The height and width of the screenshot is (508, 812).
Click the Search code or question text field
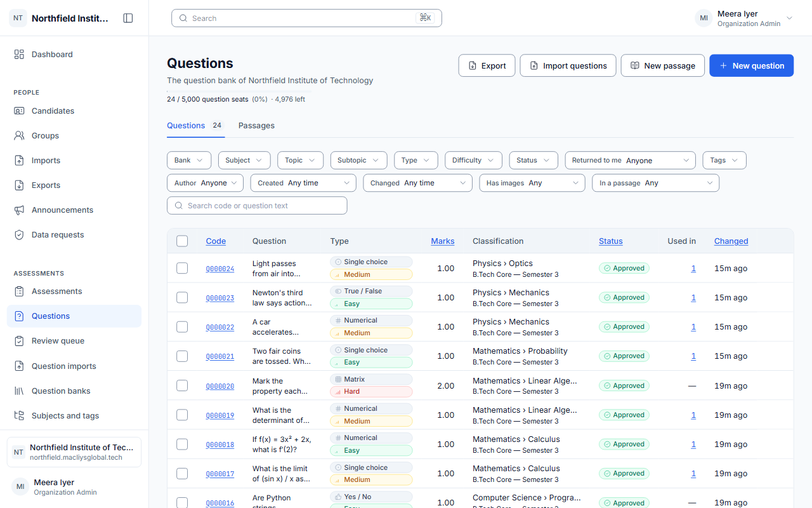tap(257, 206)
